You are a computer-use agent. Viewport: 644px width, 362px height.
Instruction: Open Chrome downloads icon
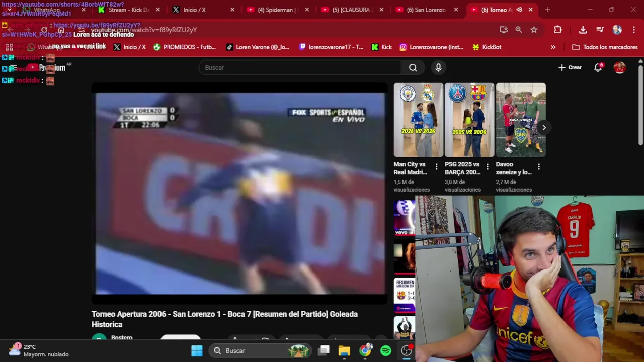point(583,30)
